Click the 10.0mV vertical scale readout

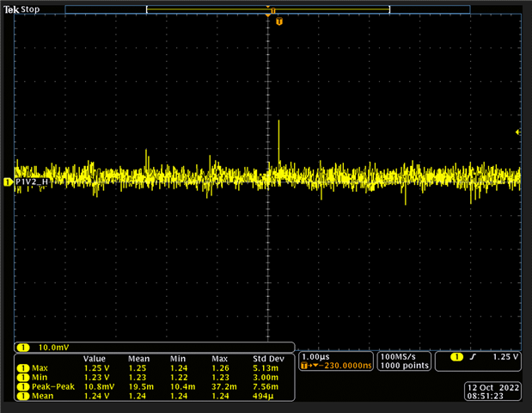(x=53, y=347)
